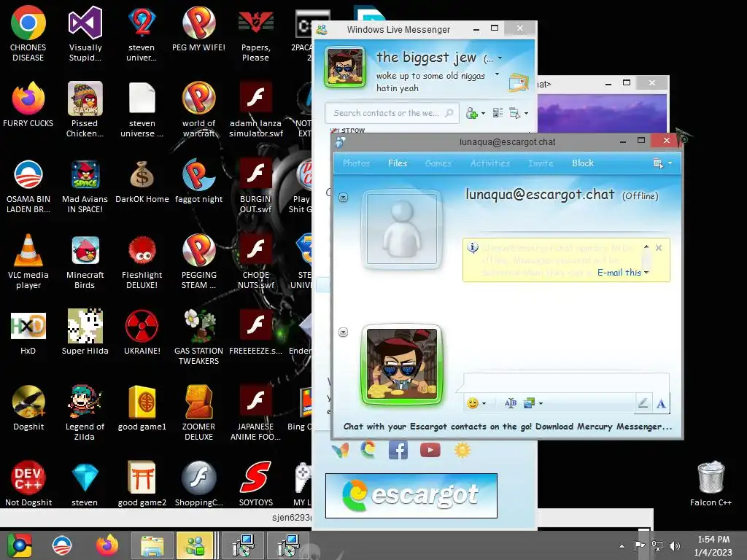This screenshot has width=747, height=560.
Task: Open the Papers, Please desktop icon
Action: (256, 34)
